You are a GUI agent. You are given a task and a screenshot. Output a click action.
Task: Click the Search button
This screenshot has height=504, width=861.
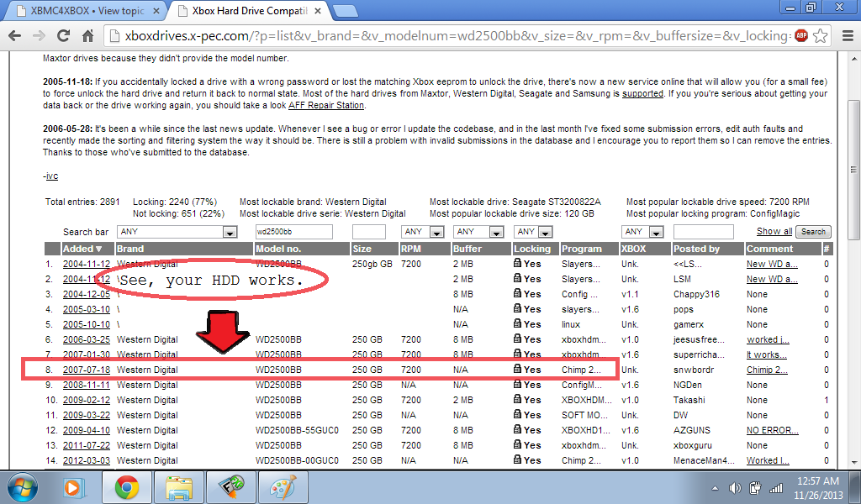point(813,232)
